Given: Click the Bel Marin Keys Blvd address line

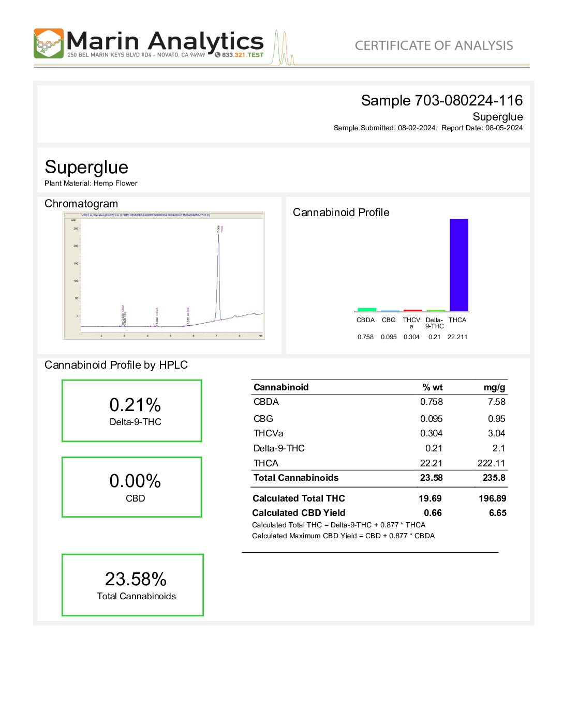Looking at the screenshot, I should [136, 55].
